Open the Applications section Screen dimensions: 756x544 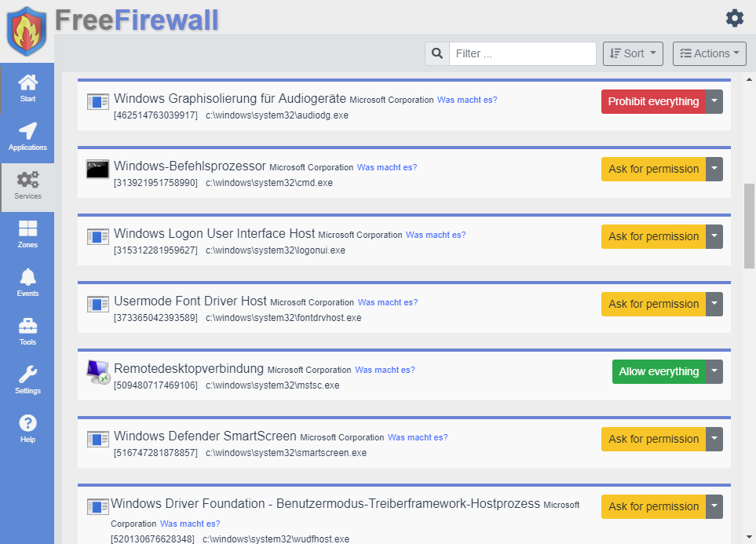pyautogui.click(x=27, y=136)
